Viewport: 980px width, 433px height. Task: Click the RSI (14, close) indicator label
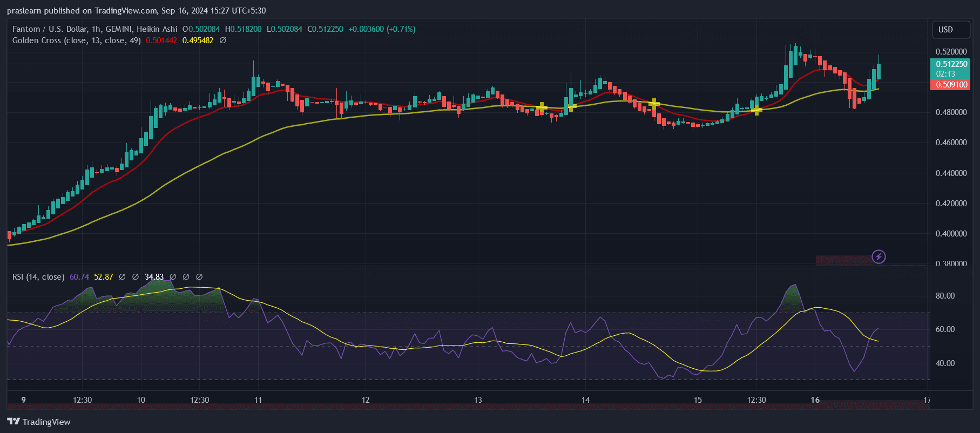[x=38, y=276]
